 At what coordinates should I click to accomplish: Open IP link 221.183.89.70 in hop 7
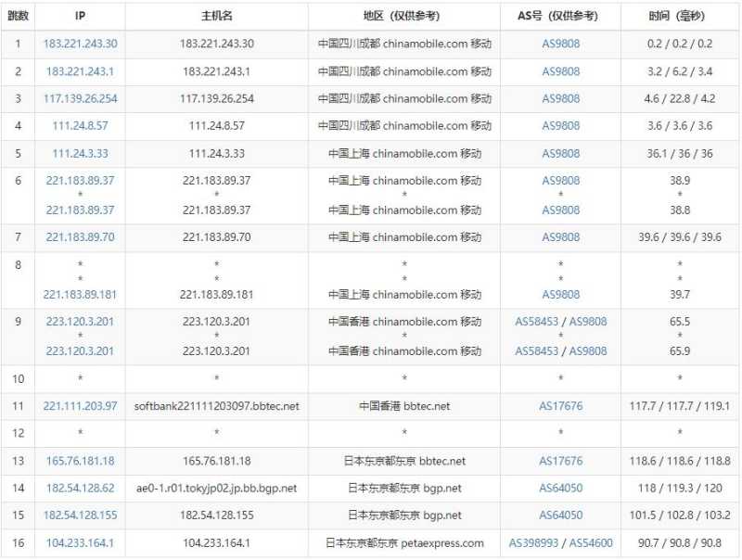pyautogui.click(x=80, y=237)
